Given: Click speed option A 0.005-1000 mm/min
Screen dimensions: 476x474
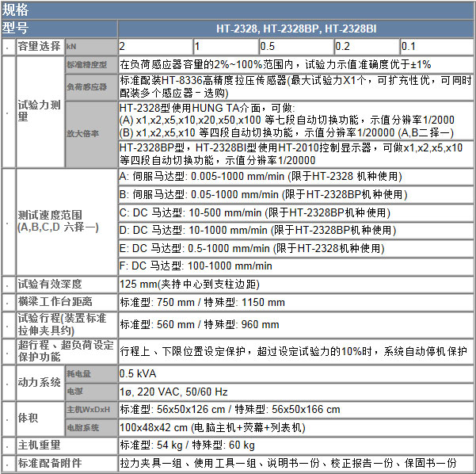Looking at the screenshot, I should pyautogui.click(x=261, y=176).
